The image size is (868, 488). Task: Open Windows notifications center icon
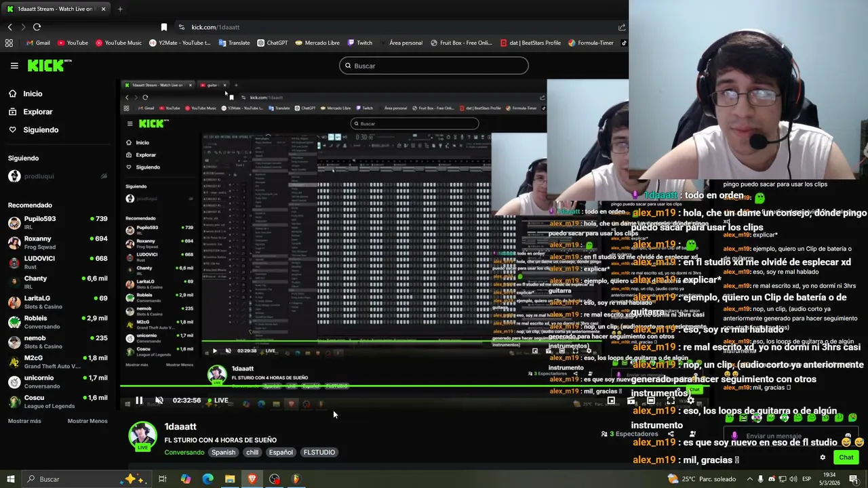[854, 479]
